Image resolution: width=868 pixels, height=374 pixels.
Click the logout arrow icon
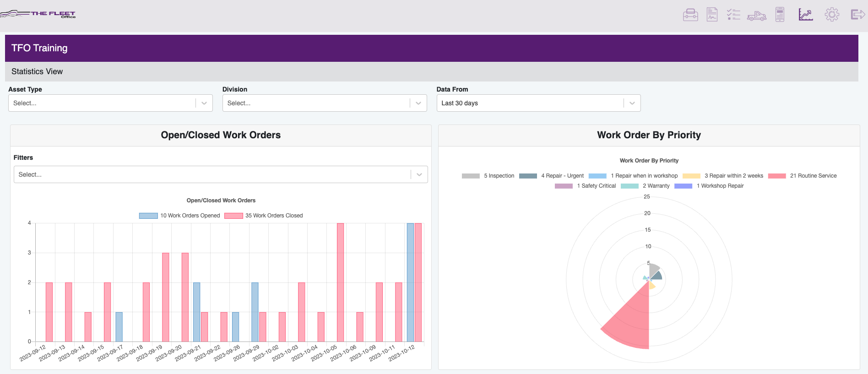[x=857, y=15]
